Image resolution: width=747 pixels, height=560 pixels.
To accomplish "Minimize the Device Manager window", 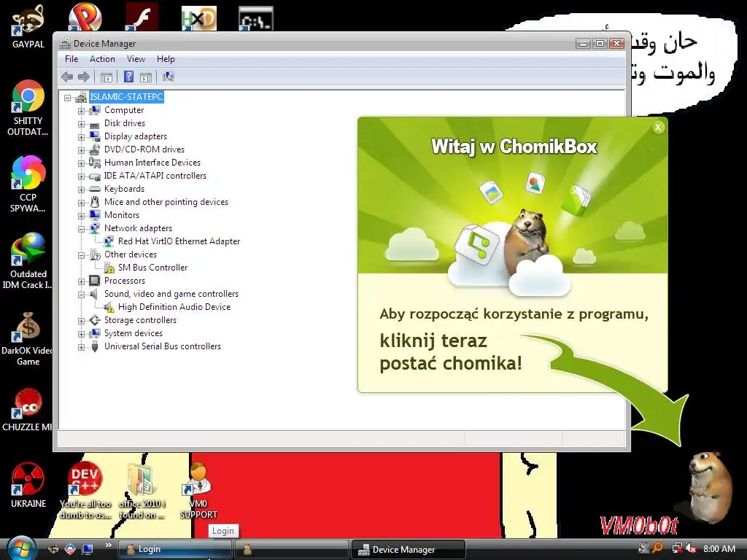I will pos(583,43).
